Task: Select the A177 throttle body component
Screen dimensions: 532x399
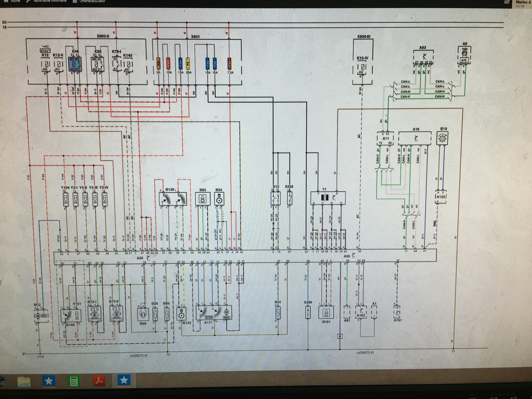Action: (x=214, y=312)
